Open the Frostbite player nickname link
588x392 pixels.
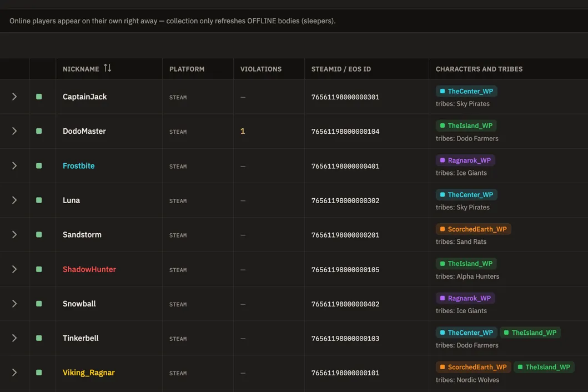pos(79,166)
